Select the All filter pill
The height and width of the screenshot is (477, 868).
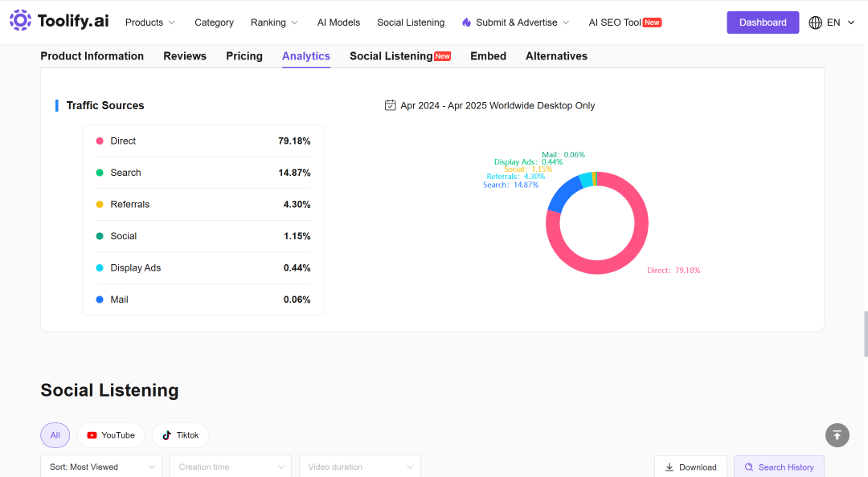[55, 435]
